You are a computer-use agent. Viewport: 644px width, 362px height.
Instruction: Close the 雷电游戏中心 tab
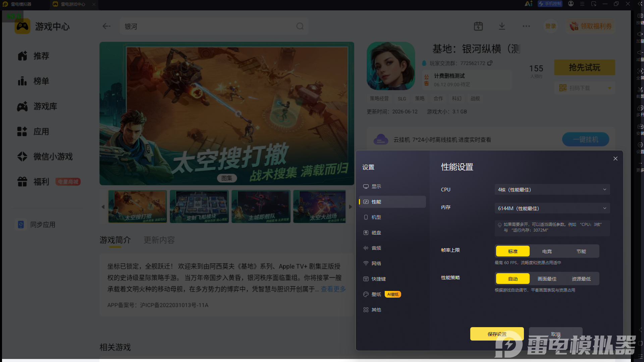94,4
